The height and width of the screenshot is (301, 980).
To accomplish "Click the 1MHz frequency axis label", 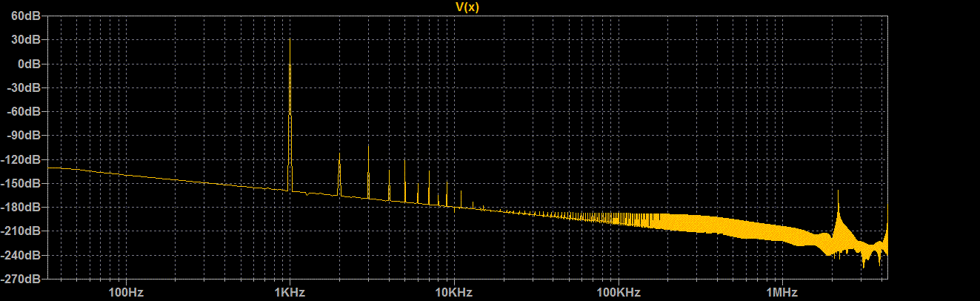I will (x=781, y=292).
